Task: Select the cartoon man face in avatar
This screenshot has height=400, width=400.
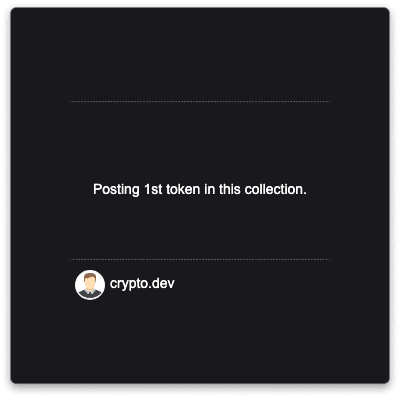Action: coord(90,282)
